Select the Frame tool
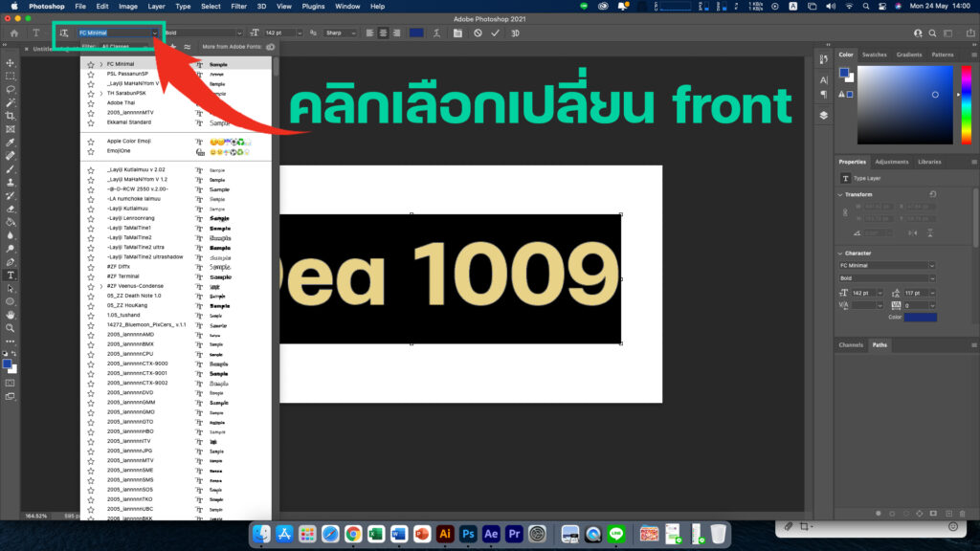The height and width of the screenshot is (551, 980). tap(11, 129)
